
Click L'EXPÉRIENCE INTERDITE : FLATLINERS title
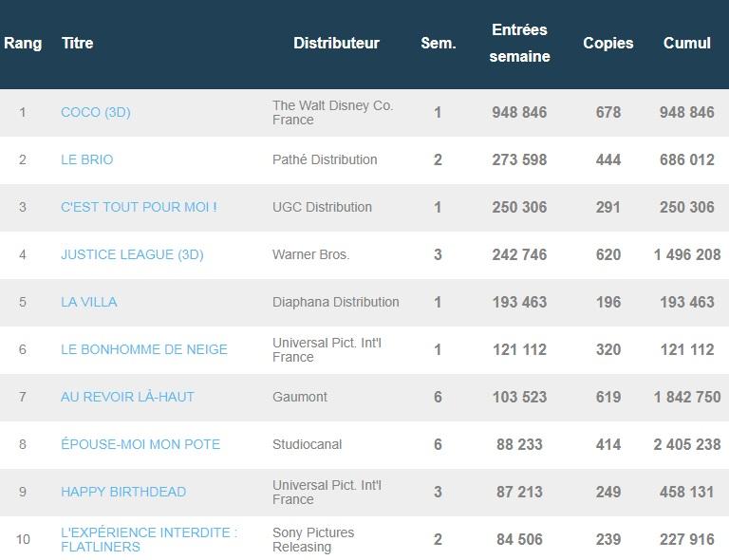[148, 539]
